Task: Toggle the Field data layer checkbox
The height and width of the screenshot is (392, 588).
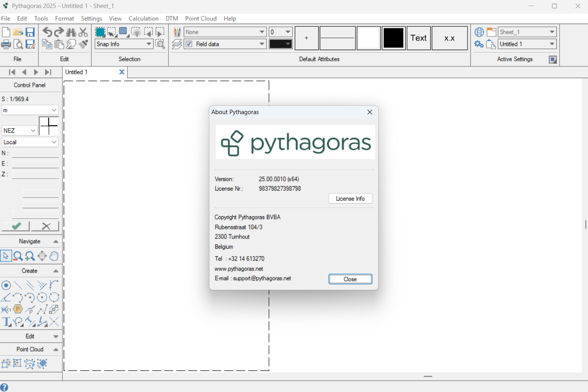Action: pos(189,44)
